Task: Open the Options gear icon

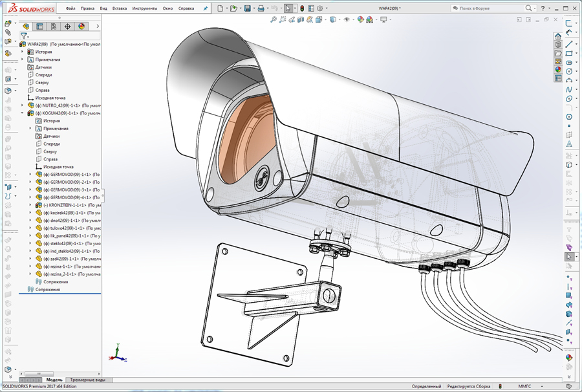Action: [x=320, y=8]
